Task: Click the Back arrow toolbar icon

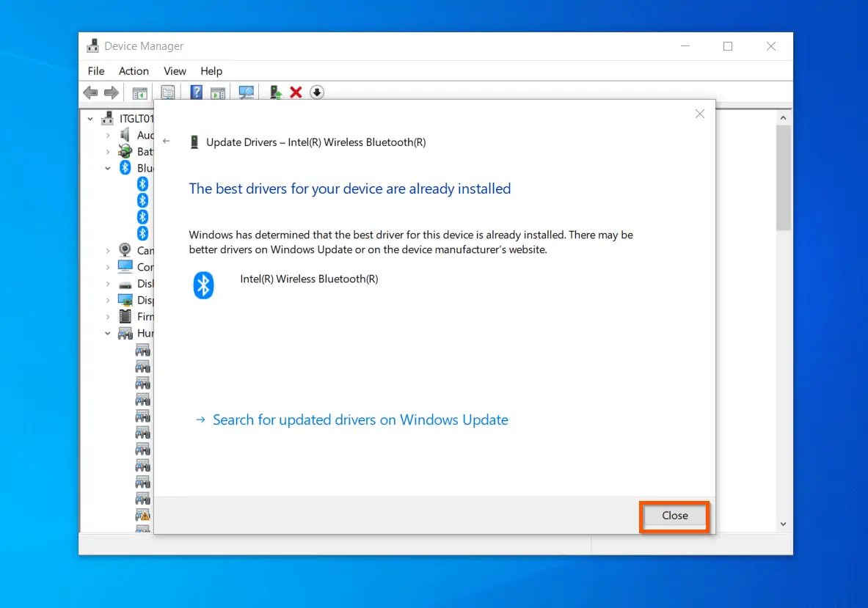Action: [x=90, y=92]
